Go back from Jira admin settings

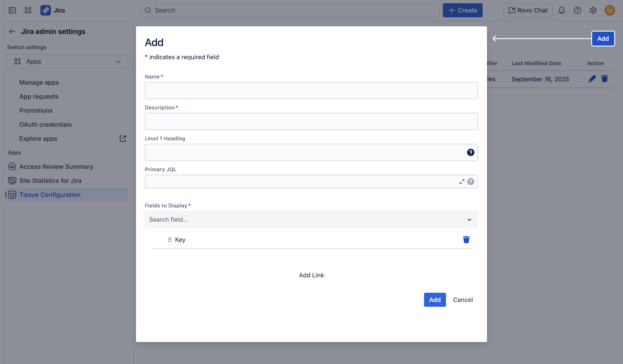(12, 32)
